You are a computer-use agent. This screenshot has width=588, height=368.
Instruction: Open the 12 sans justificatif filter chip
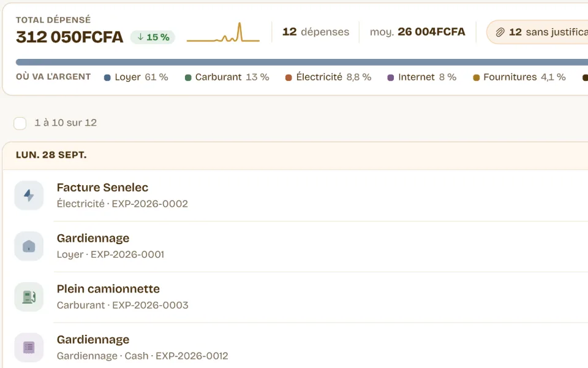537,33
